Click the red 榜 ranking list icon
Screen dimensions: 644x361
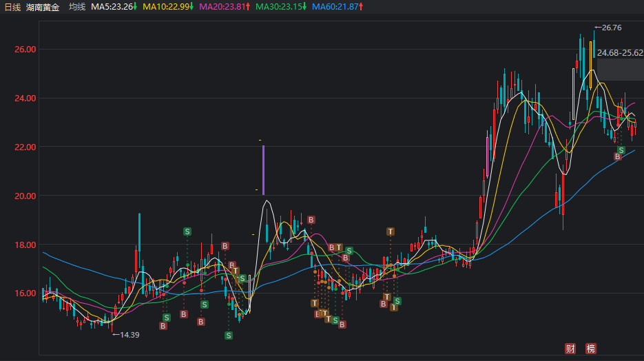(x=591, y=349)
